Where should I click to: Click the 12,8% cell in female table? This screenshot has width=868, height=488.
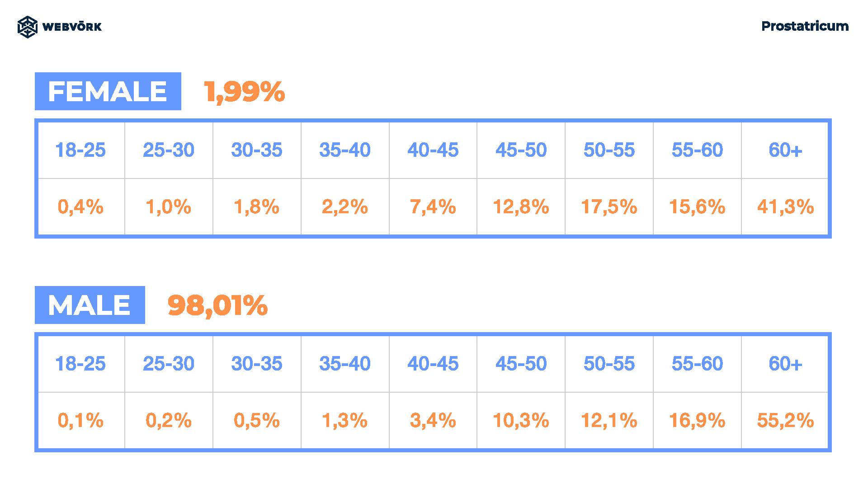tap(521, 207)
